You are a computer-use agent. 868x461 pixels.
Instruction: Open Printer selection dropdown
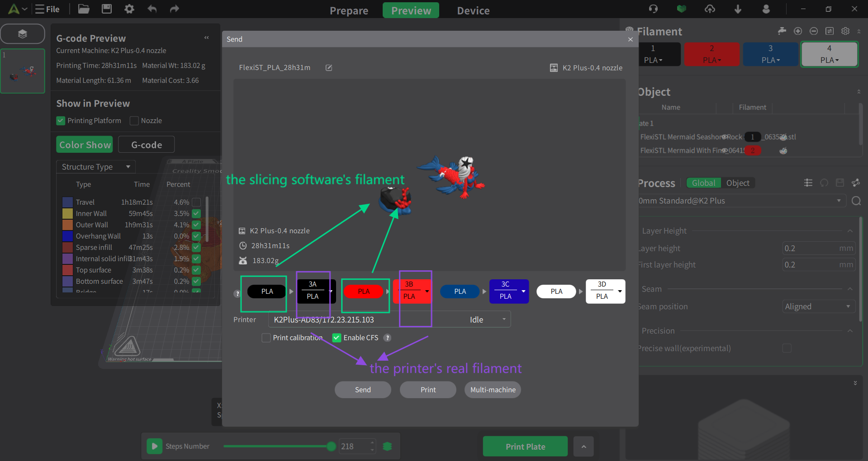tap(389, 319)
